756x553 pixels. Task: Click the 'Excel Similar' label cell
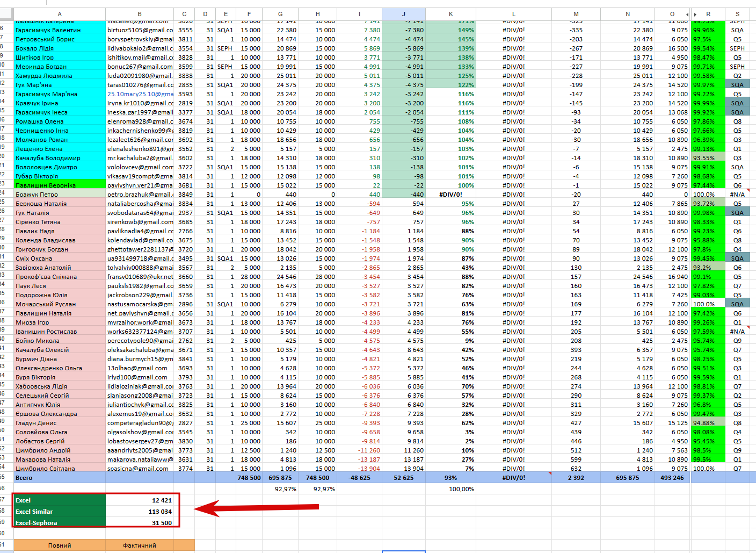click(60, 512)
